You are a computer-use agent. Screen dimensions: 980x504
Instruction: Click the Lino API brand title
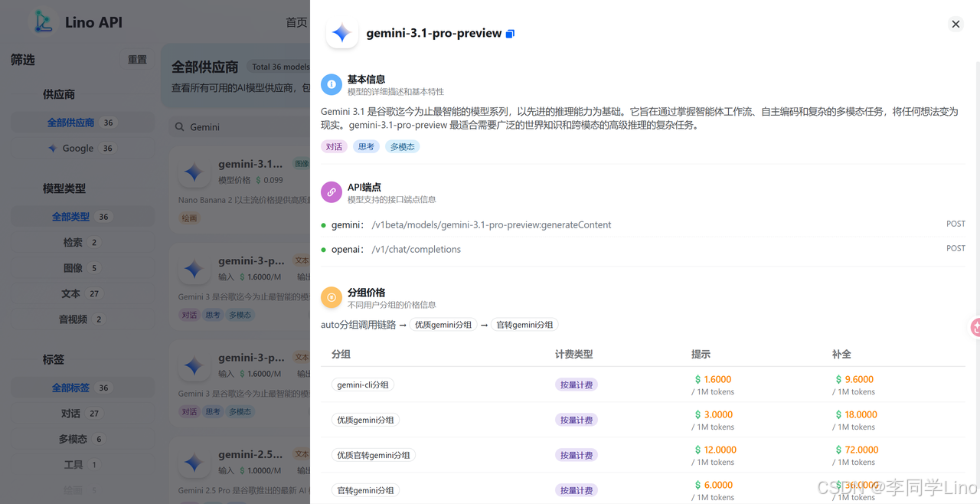click(x=93, y=22)
